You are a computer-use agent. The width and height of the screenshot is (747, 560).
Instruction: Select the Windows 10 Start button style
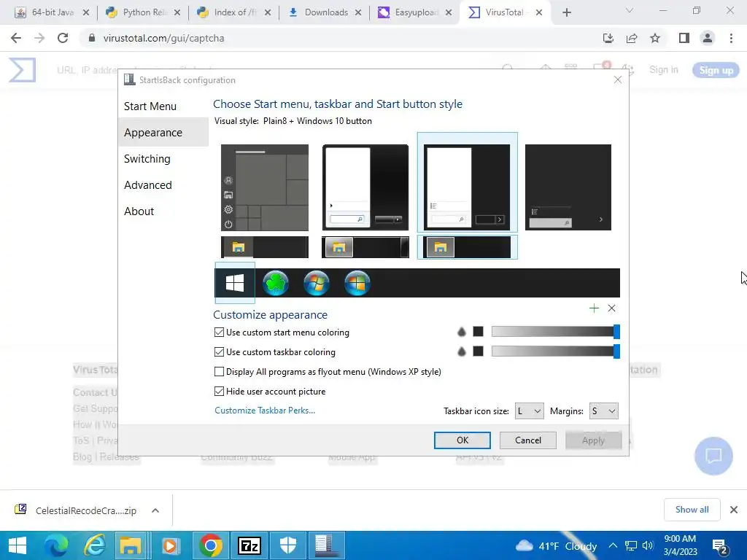pyautogui.click(x=235, y=283)
